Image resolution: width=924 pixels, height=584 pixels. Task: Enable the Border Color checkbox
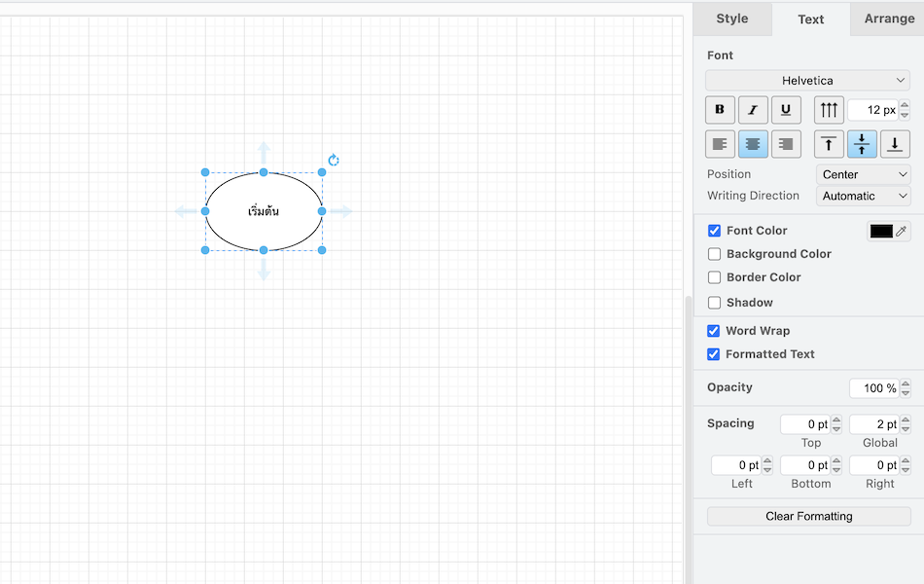tap(714, 277)
